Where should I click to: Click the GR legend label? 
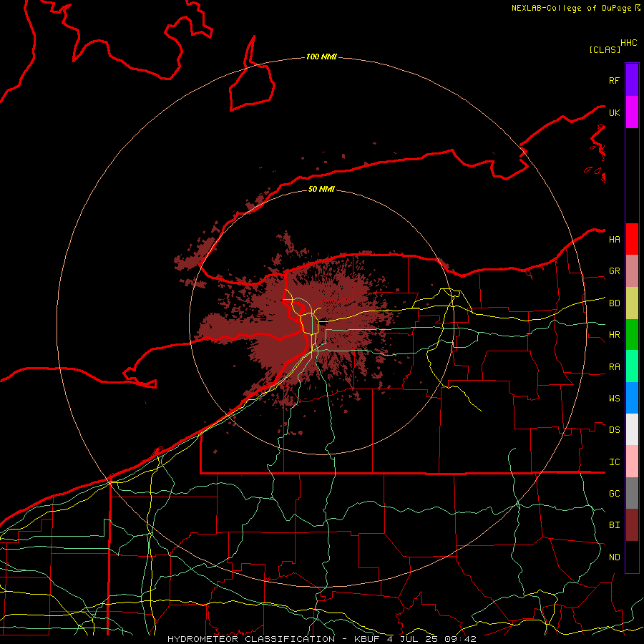[x=614, y=271]
